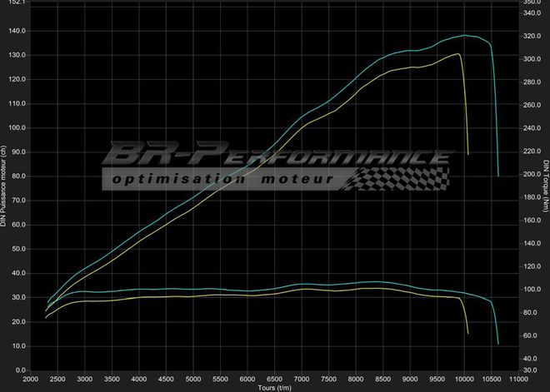Viewport: 550px width, 392px height.
Task: Click the 10000 tick on the RPM axis
Action: [465, 379]
